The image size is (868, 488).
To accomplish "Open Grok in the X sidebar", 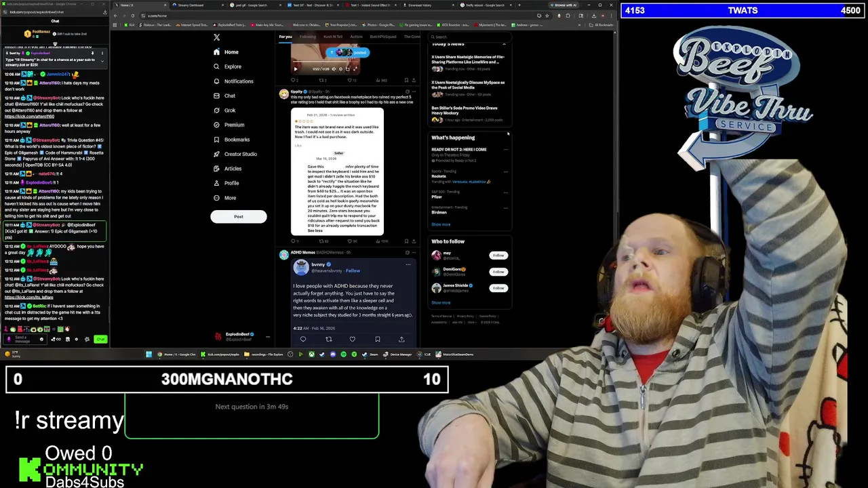I will pos(224,110).
